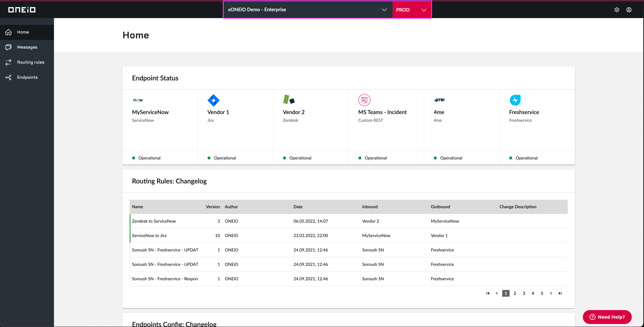Screen dimensions: 644x327
Task: Select changelog page 1
Action: (x=506, y=293)
